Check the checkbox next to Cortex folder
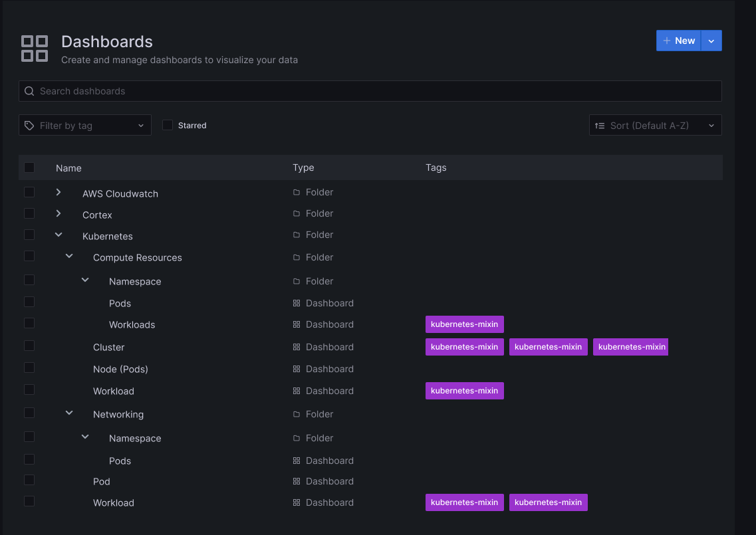 coord(29,214)
